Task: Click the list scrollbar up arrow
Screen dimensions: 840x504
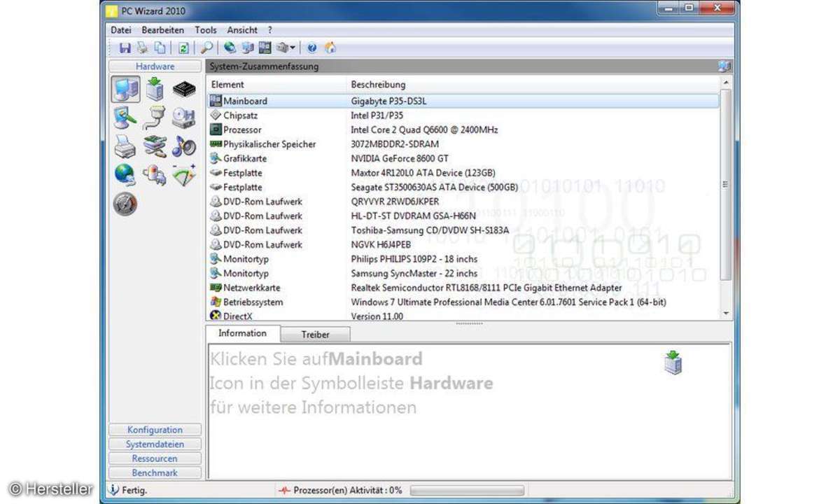Action: click(725, 83)
